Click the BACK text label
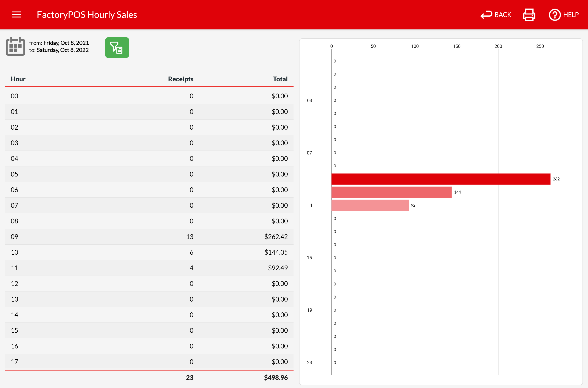588x388 pixels. (503, 15)
